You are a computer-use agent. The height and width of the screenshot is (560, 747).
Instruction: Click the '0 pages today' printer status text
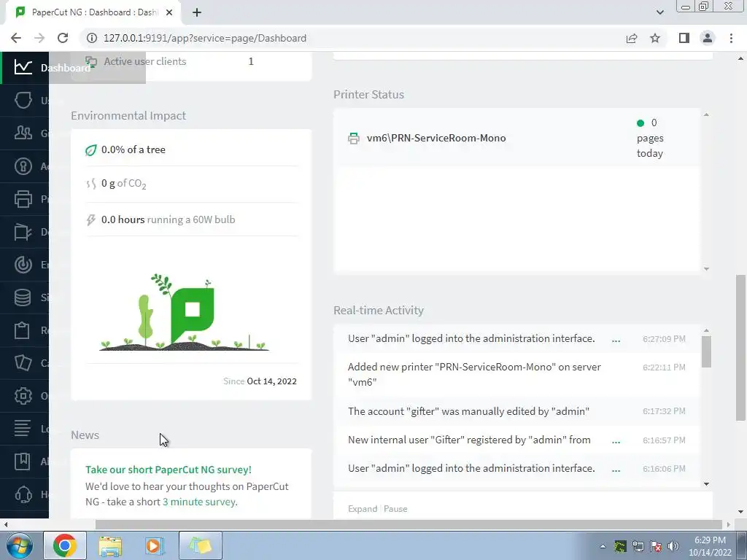(x=650, y=138)
